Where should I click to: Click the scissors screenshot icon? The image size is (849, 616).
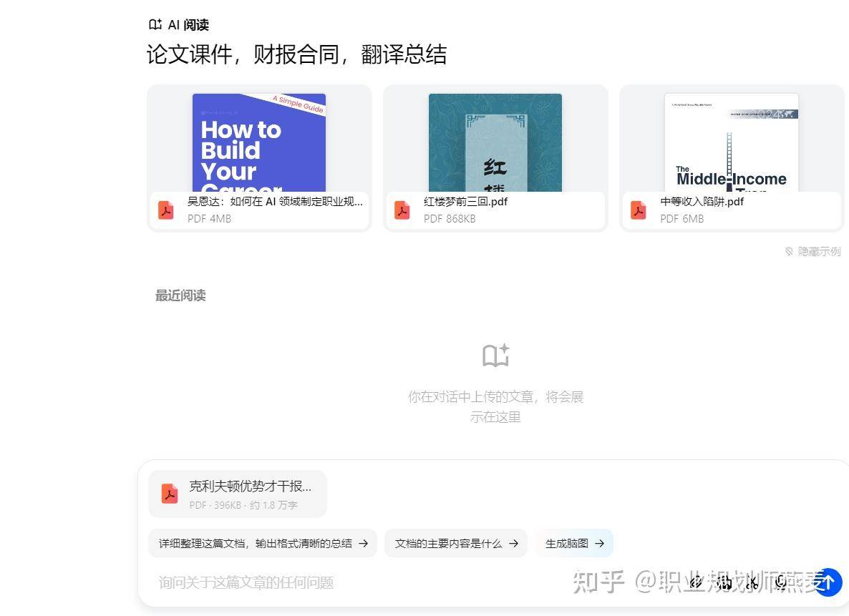tap(752, 582)
